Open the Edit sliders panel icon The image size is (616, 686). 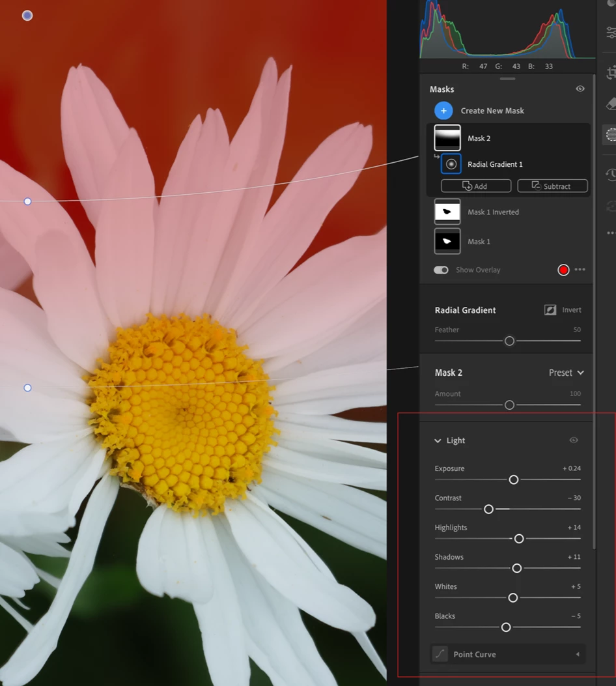[611, 33]
